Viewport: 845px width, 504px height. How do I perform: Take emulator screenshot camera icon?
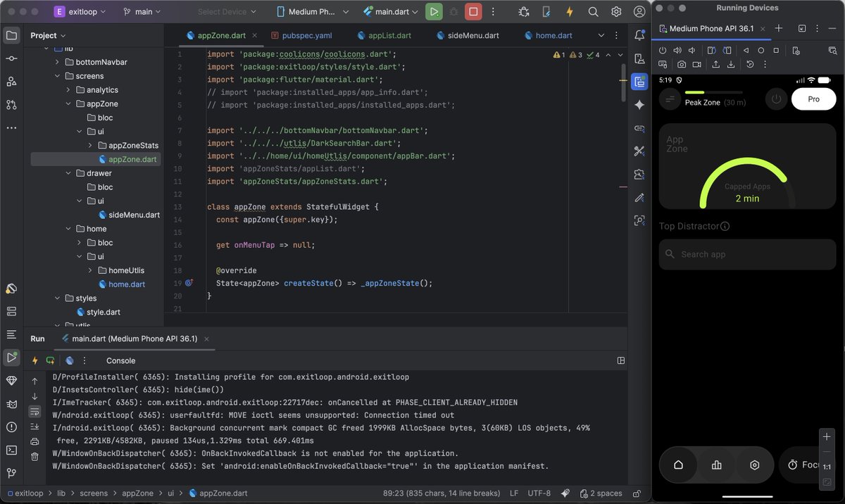point(682,64)
